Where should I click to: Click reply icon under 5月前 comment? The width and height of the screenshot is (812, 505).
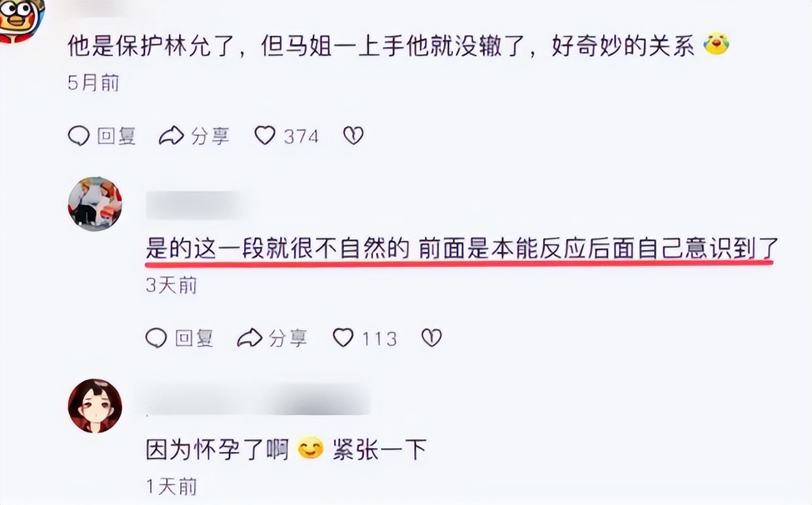pyautogui.click(x=79, y=136)
